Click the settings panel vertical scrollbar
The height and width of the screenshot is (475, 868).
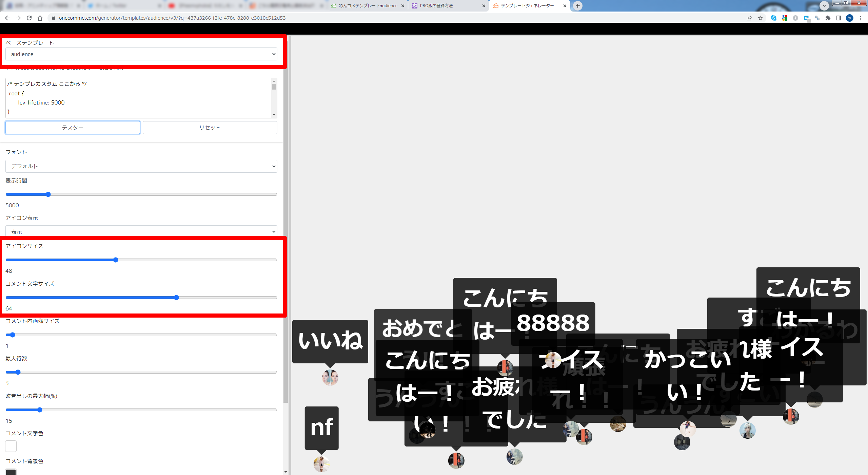point(285,222)
